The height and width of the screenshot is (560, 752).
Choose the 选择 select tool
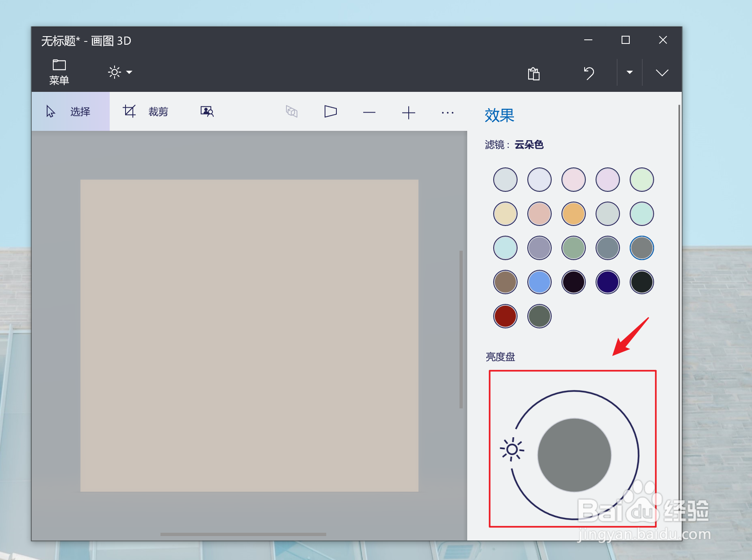pyautogui.click(x=71, y=111)
